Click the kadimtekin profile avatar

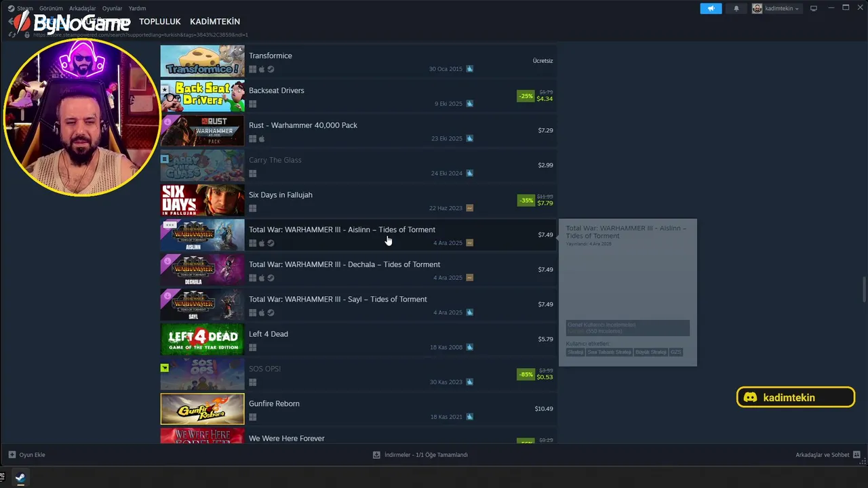pos(757,9)
